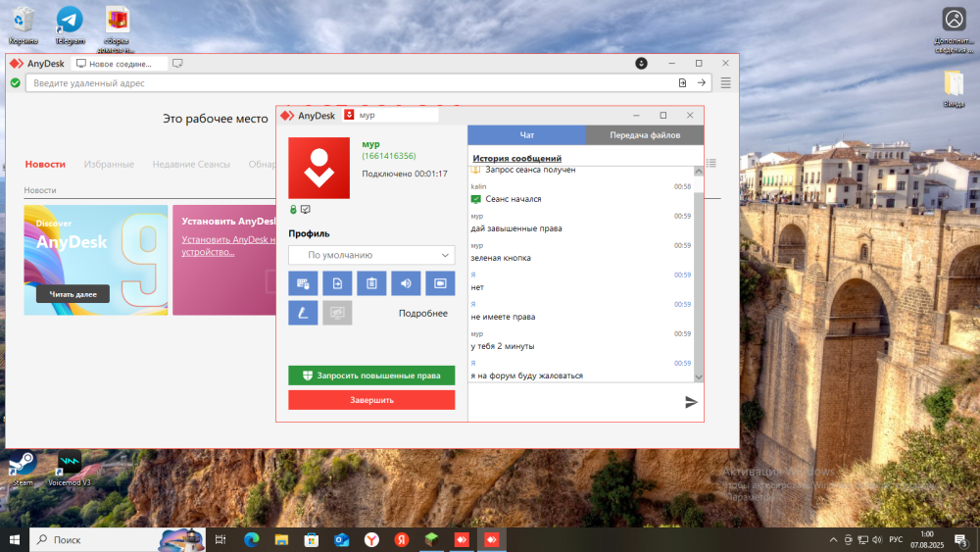Send the chat message with arrow icon
980x552 pixels.
point(691,402)
